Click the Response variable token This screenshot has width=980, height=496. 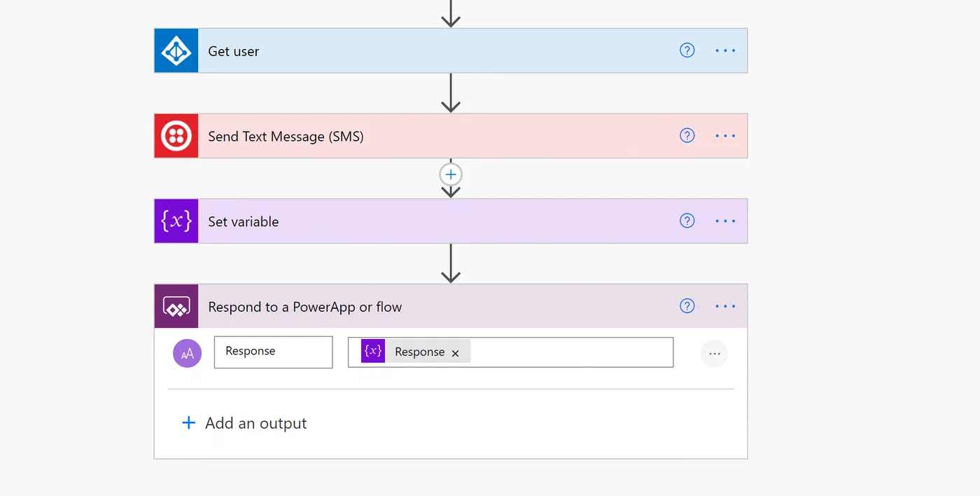pyautogui.click(x=416, y=352)
